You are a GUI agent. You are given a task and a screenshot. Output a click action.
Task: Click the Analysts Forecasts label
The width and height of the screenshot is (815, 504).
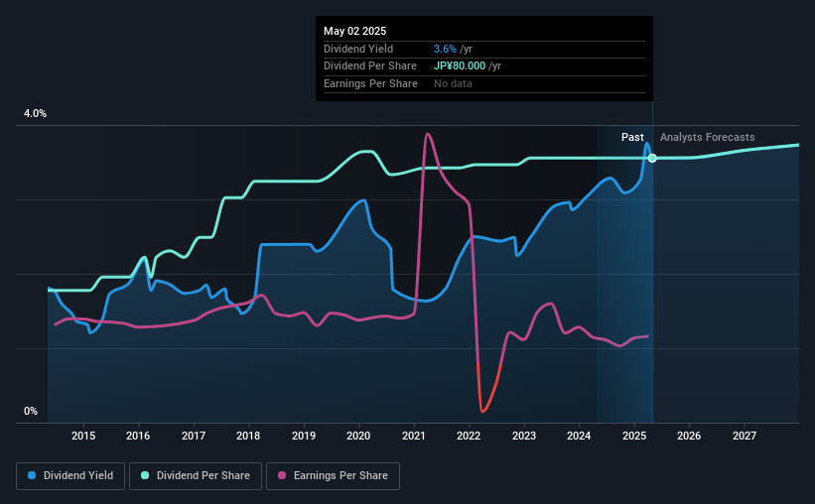pos(708,137)
